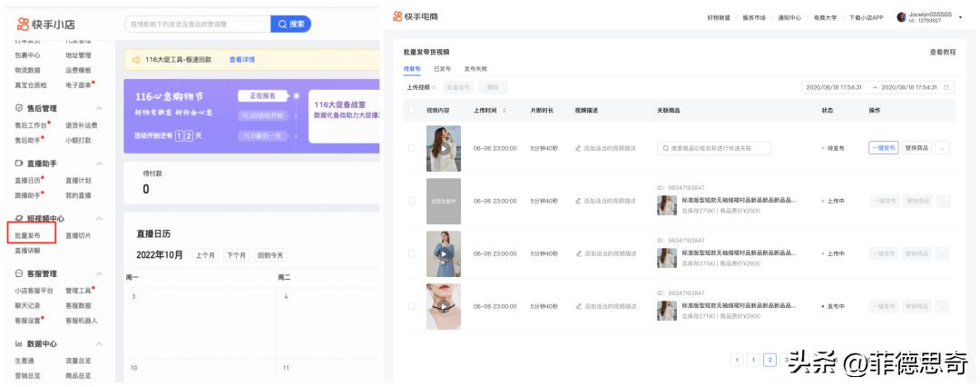The width and height of the screenshot is (980, 387).
Task: Click the product search field in first row
Action: coord(713,148)
